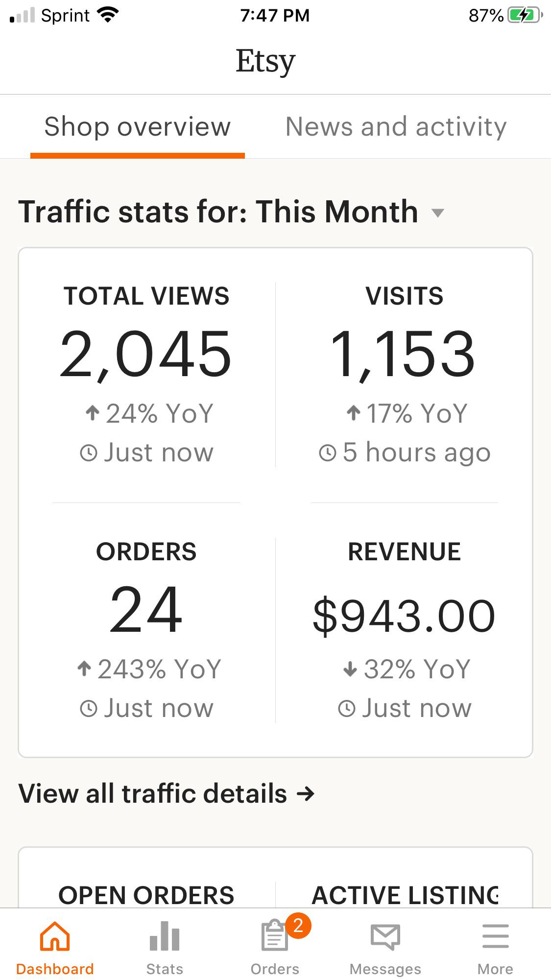The image size is (551, 980).
Task: Open the More hamburger menu icon
Action: click(495, 936)
